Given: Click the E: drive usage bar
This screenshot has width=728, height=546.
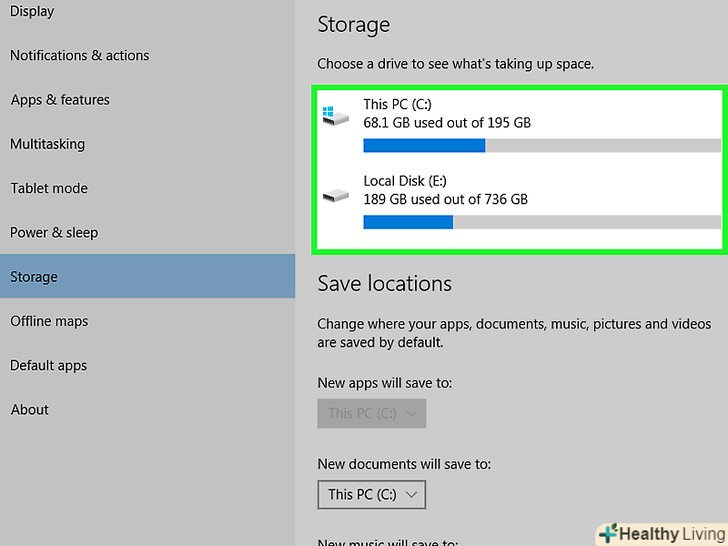Looking at the screenshot, I should 541,222.
